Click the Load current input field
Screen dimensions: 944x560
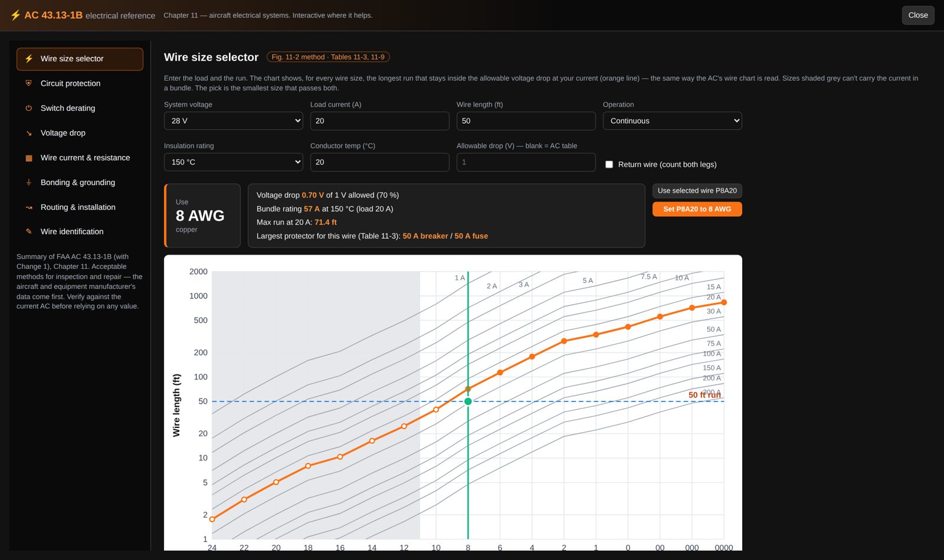pyautogui.click(x=379, y=121)
